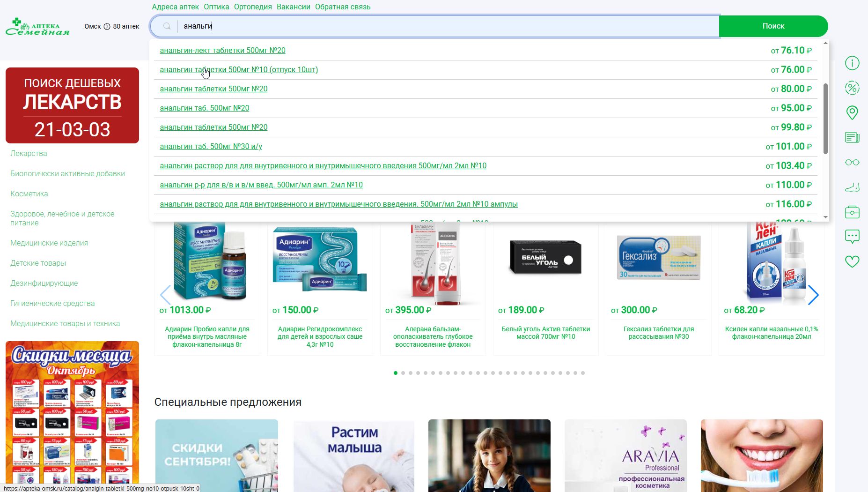Select the second carousel pagination dot
Image resolution: width=868 pixels, height=492 pixels.
(403, 373)
